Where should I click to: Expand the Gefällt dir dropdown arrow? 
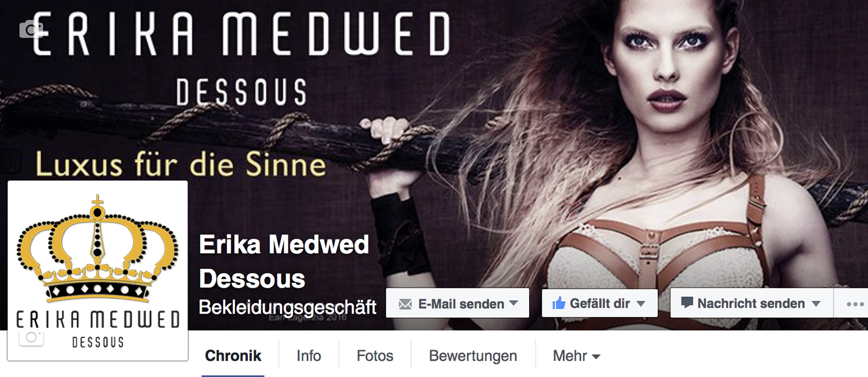641,303
